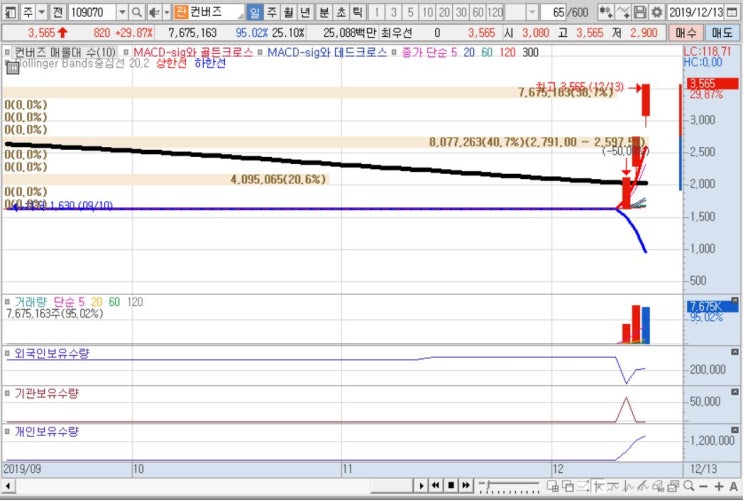
Task: Click the crosshair line tool icon
Action: (598, 486)
